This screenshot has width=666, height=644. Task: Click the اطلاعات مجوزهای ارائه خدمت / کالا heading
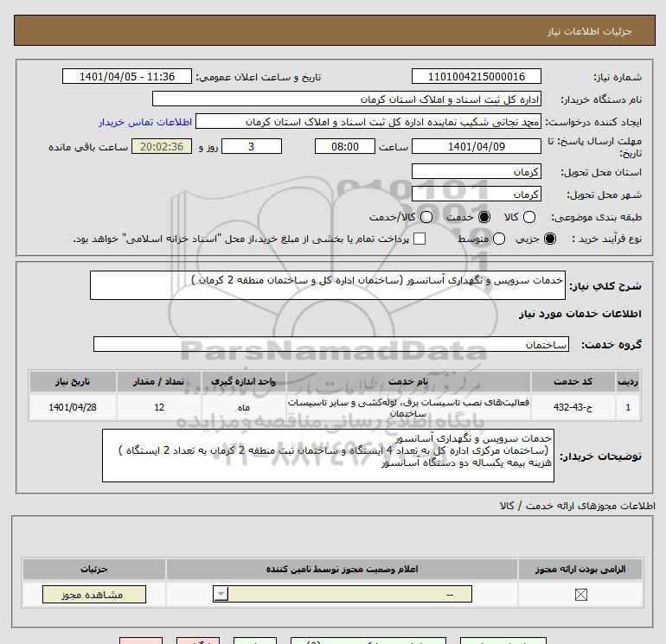[578, 506]
